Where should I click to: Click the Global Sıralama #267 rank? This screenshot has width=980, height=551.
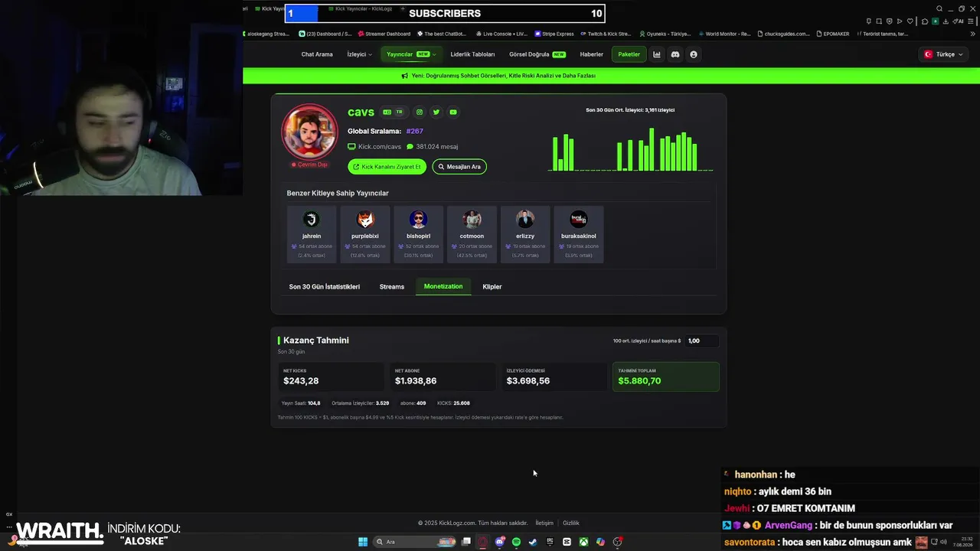[x=414, y=131]
